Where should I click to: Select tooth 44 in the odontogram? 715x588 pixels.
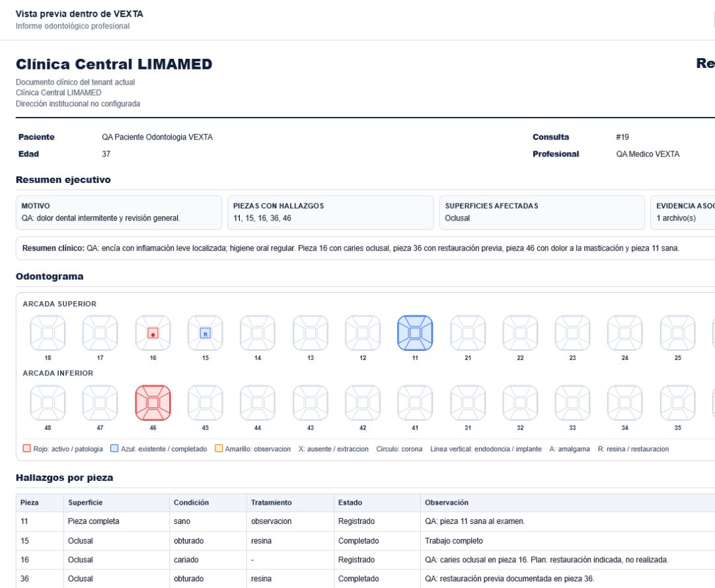[x=258, y=403]
